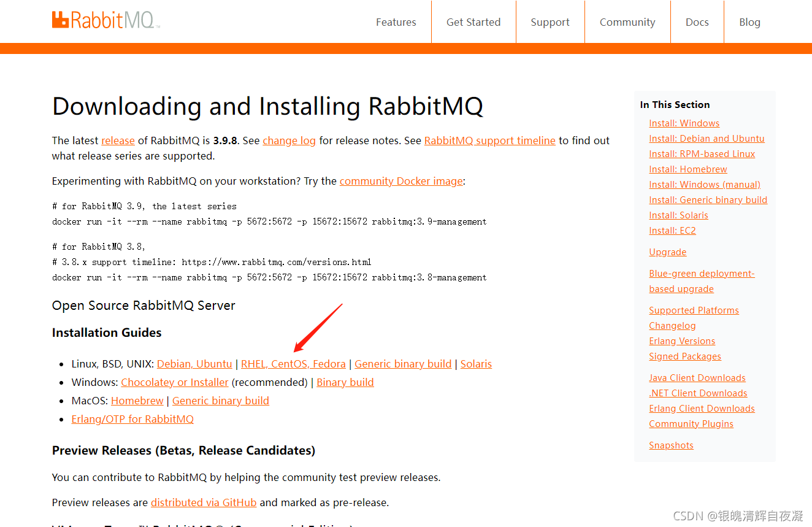Open RabbitMQ support timeline link
Screen dimensions: 812x527
point(489,140)
